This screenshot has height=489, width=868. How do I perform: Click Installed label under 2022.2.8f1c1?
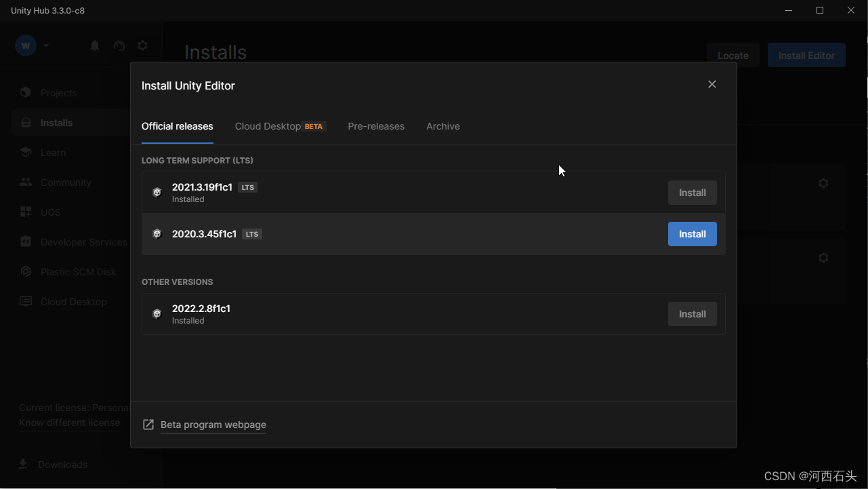coord(188,321)
